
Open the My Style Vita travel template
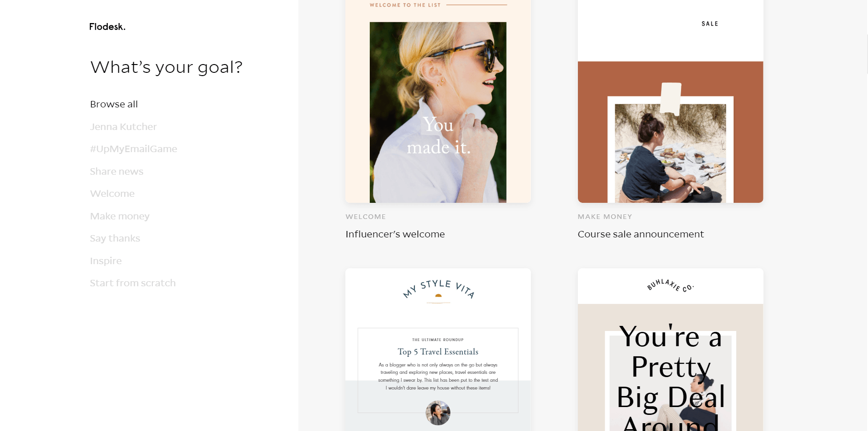438,349
